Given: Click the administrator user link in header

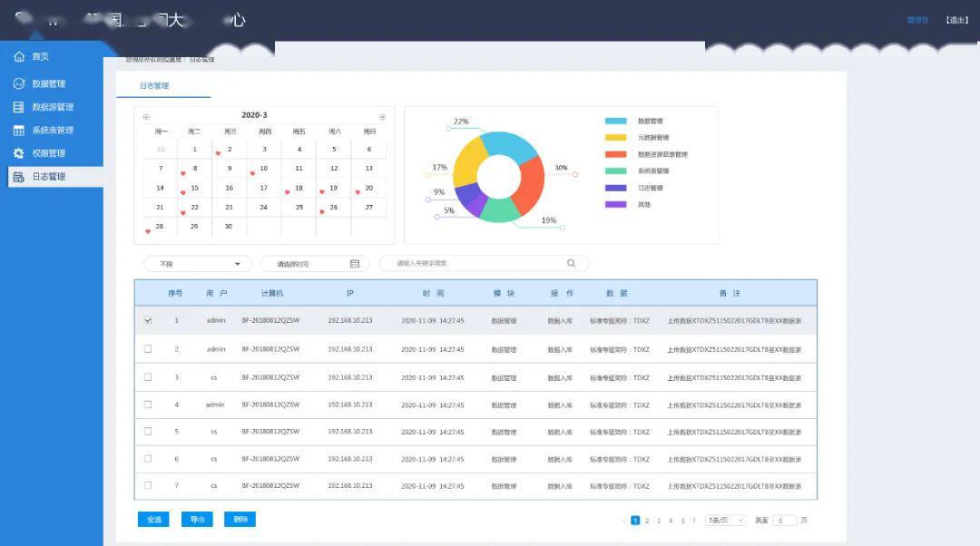Looking at the screenshot, I should tap(917, 20).
